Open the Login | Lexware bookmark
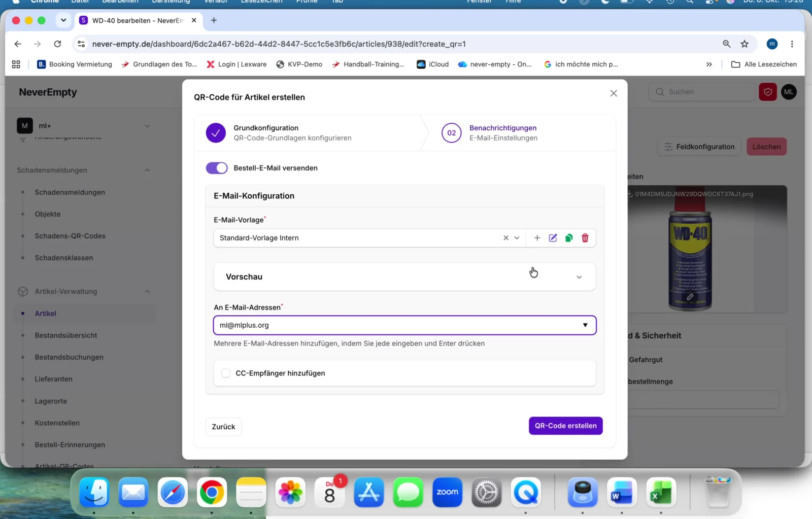Viewport: 812px width, 519px height. [236, 64]
